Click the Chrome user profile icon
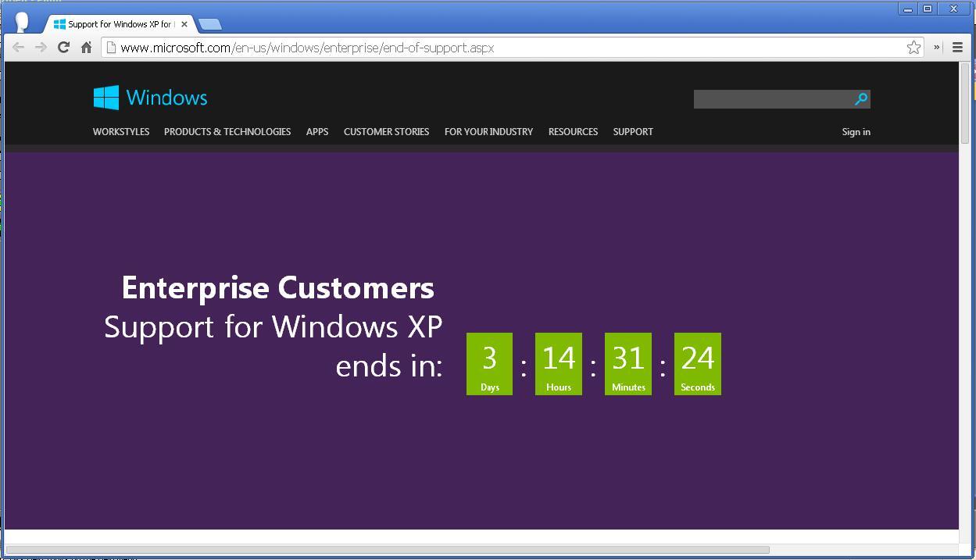 coord(22,22)
